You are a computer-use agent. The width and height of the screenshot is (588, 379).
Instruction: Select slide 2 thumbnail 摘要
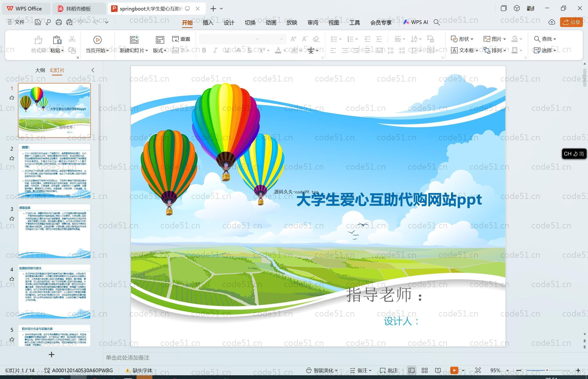tap(54, 171)
